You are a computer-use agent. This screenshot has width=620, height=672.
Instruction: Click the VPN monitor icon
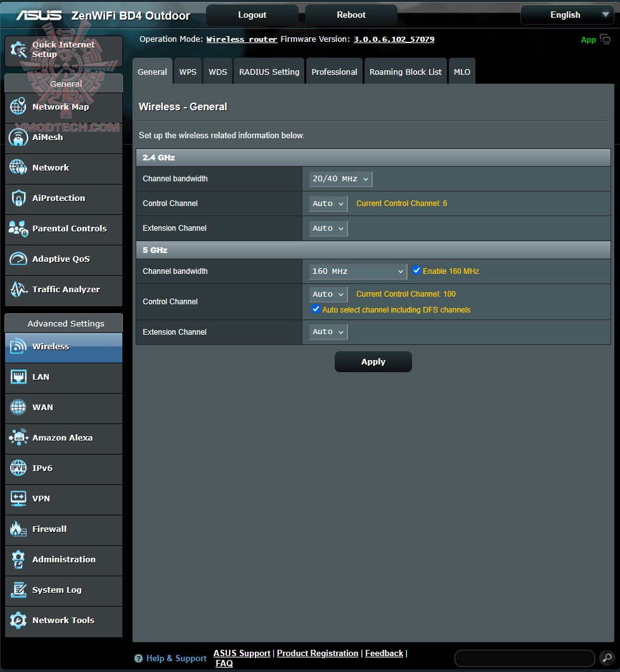pyautogui.click(x=18, y=498)
